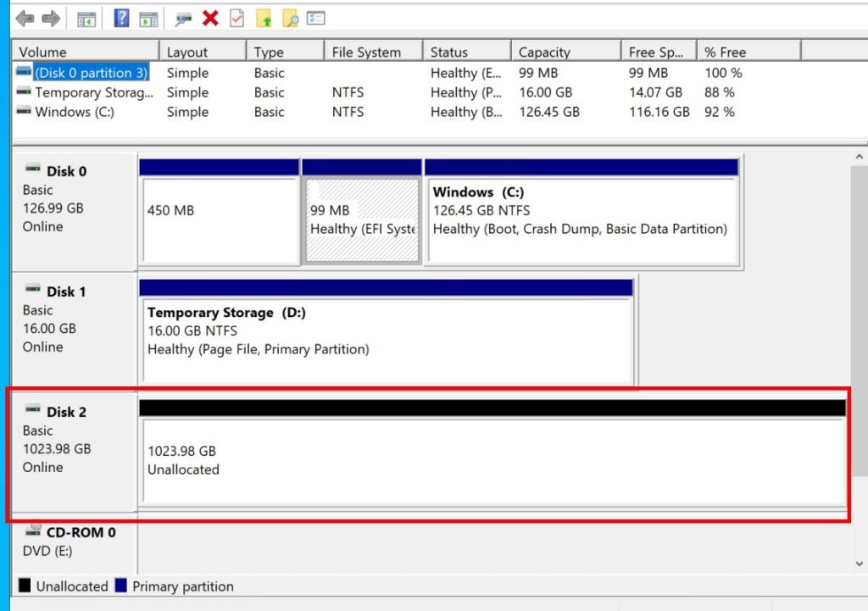The width and height of the screenshot is (868, 611).
Task: Click the red X delete icon
Action: coord(210,19)
